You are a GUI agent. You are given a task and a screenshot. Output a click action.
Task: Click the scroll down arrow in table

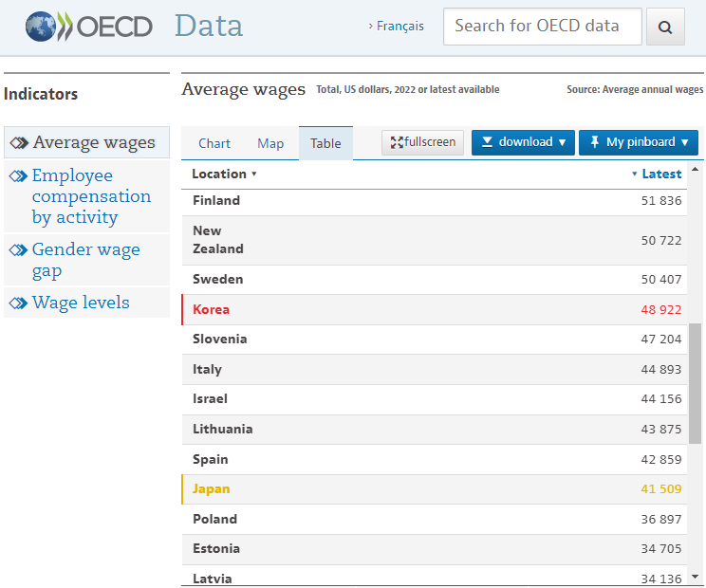click(x=696, y=576)
